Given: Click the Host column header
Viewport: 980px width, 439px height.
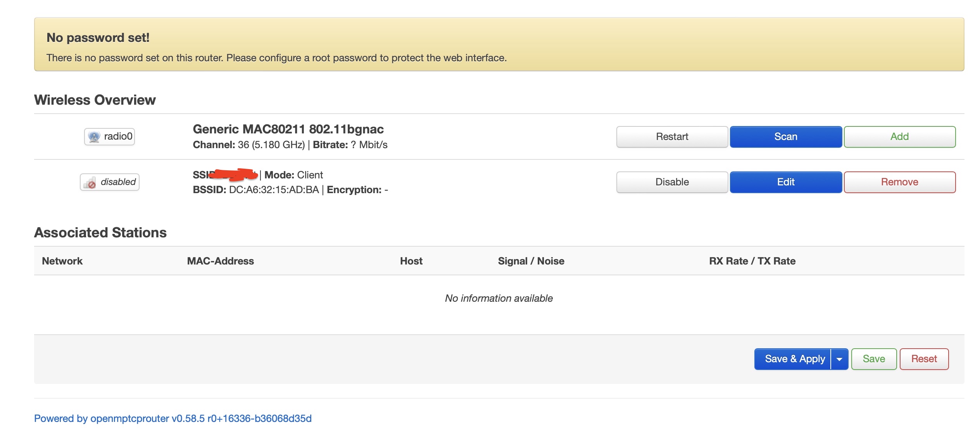Looking at the screenshot, I should pyautogui.click(x=411, y=261).
